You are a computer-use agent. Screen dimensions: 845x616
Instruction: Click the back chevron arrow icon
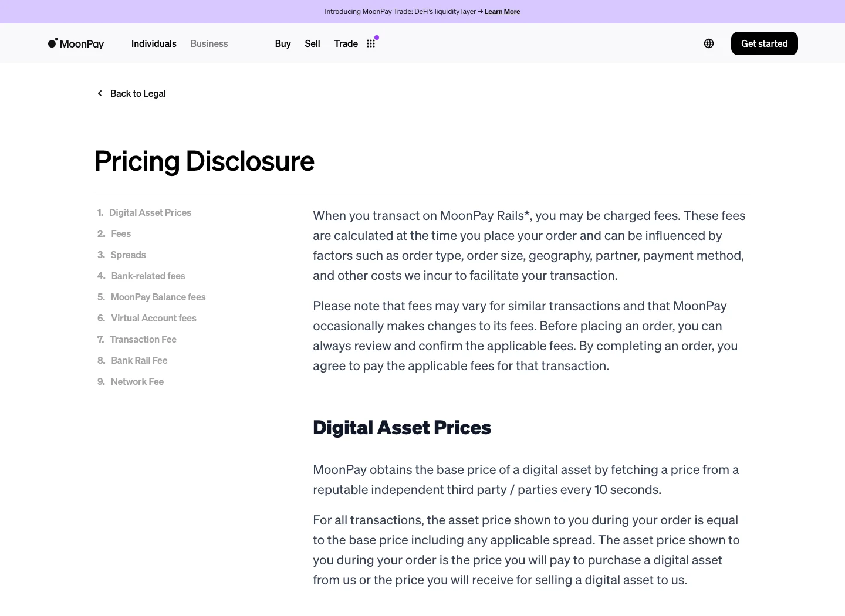coord(100,93)
